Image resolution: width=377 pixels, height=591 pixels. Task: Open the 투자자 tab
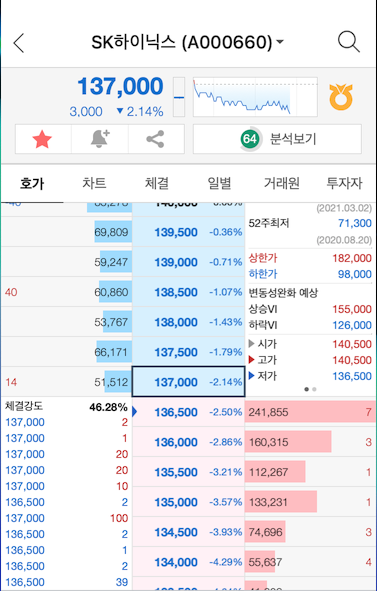(344, 184)
